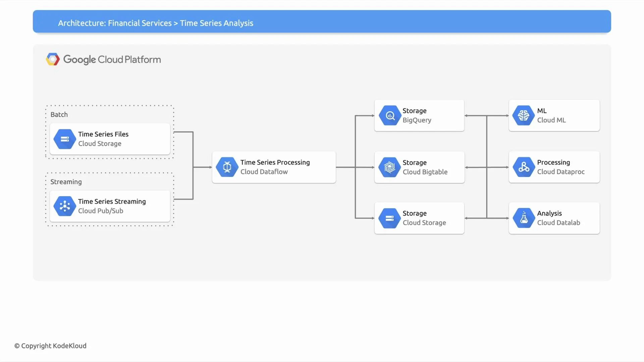Image resolution: width=644 pixels, height=362 pixels.
Task: Select the 'Time Series Processing' label
Action: pos(275,163)
